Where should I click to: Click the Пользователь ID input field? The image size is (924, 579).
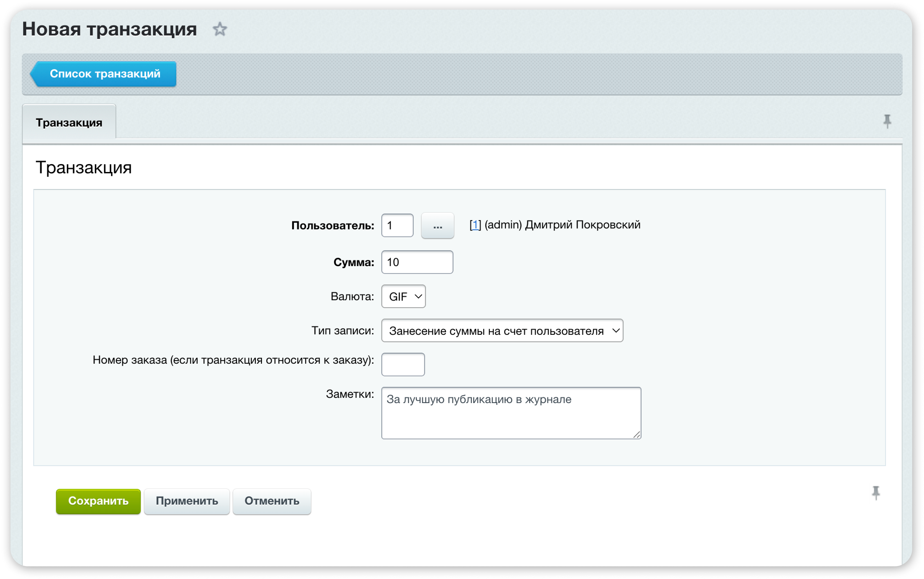coord(397,225)
